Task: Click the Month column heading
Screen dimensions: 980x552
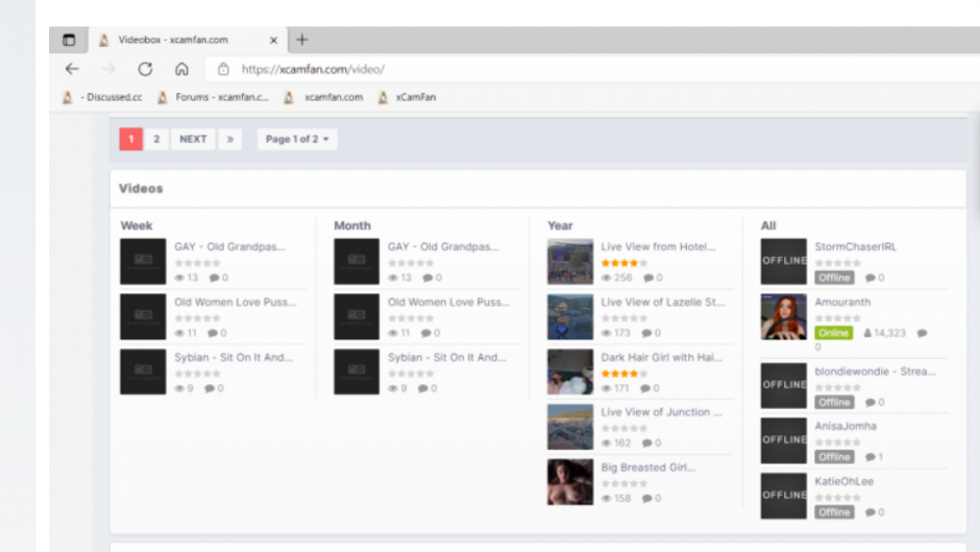Action: click(x=353, y=226)
